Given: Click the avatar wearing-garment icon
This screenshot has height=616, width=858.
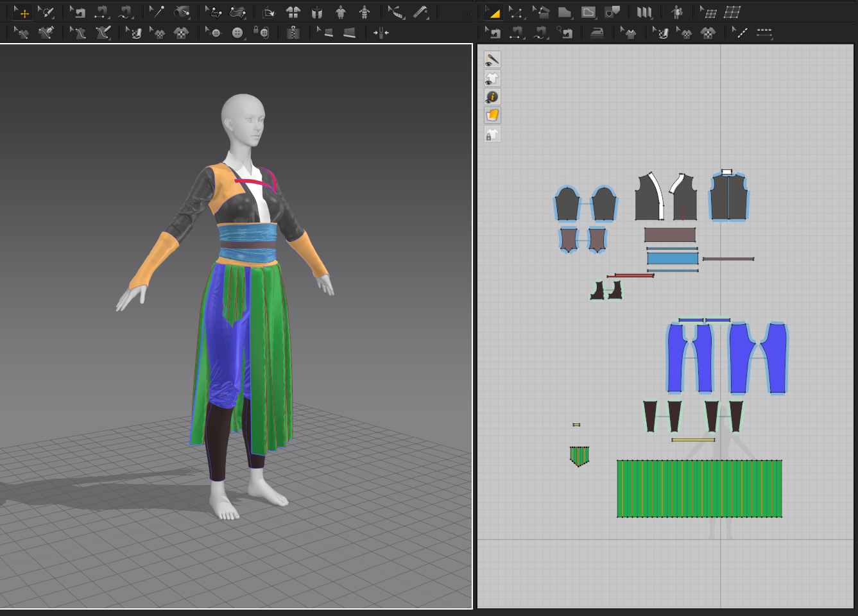Looking at the screenshot, I should (x=341, y=12).
